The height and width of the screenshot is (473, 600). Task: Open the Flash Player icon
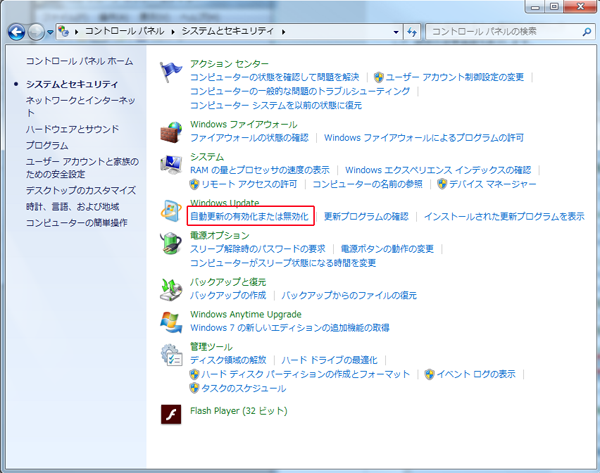171,413
